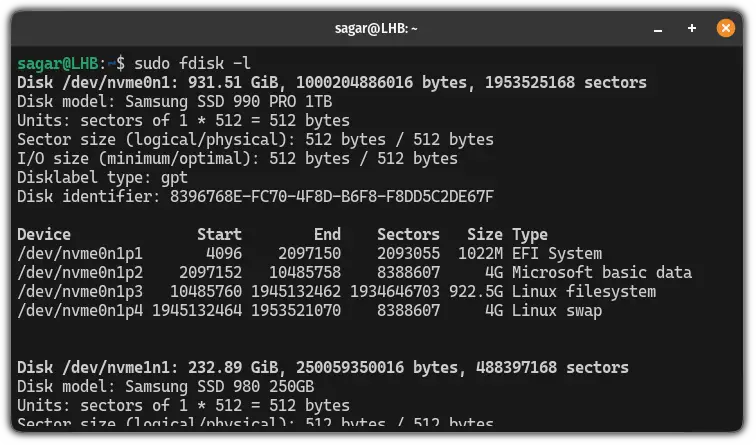Minimize the terminal window with dash icon
Image resolution: width=756 pixels, height=445 pixels.
coord(658,30)
